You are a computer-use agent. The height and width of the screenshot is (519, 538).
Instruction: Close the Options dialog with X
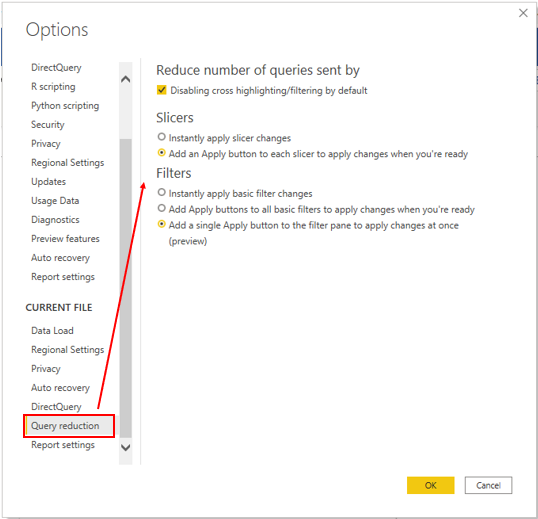click(x=523, y=13)
